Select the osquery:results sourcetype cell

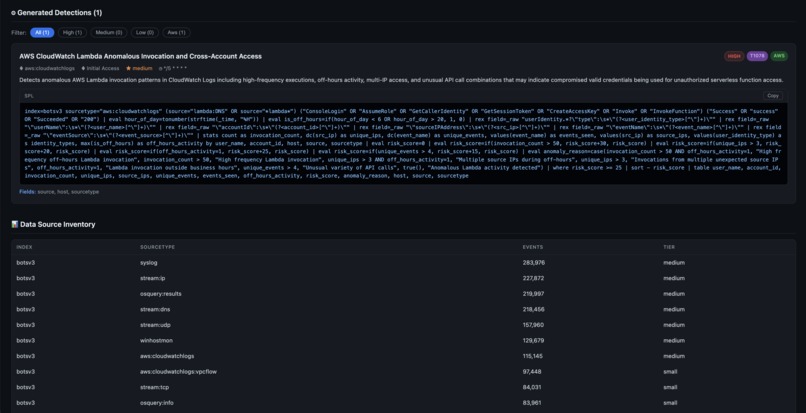point(160,294)
